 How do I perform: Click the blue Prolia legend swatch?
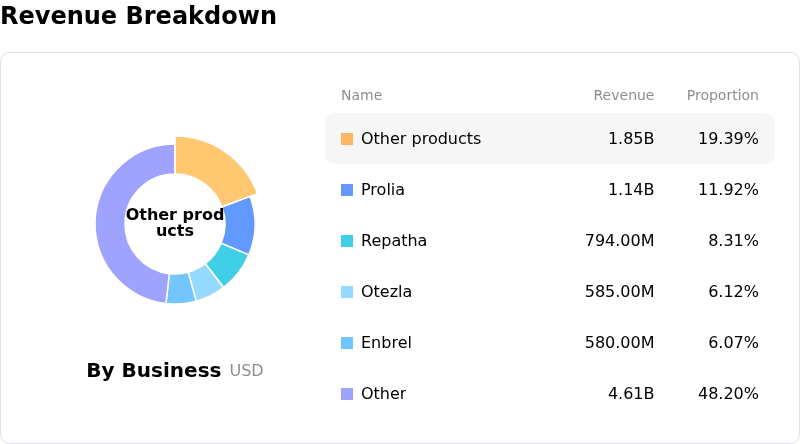[347, 190]
